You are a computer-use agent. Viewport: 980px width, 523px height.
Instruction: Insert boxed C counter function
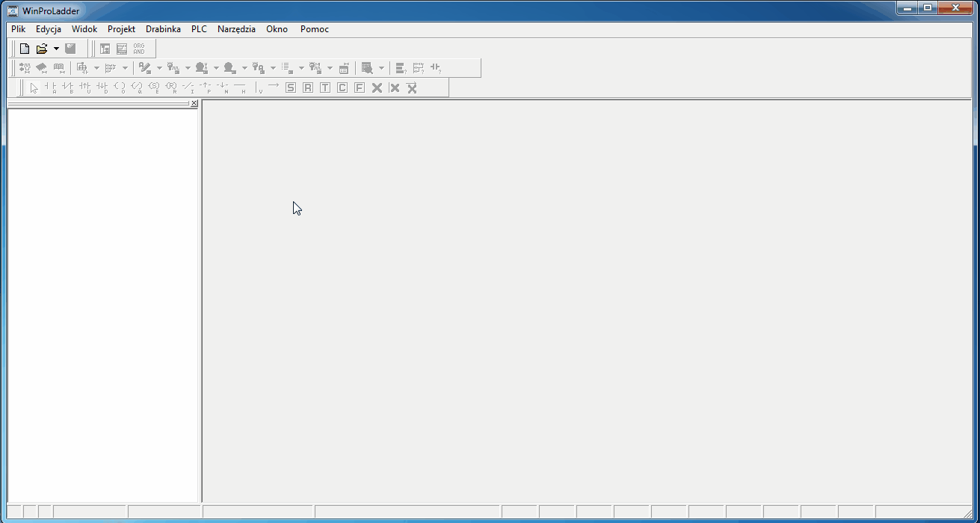coord(342,88)
